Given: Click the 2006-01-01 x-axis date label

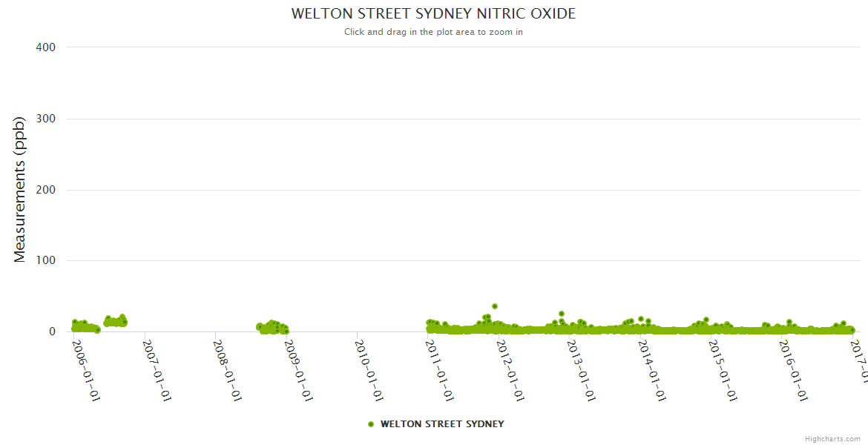Looking at the screenshot, I should (87, 370).
